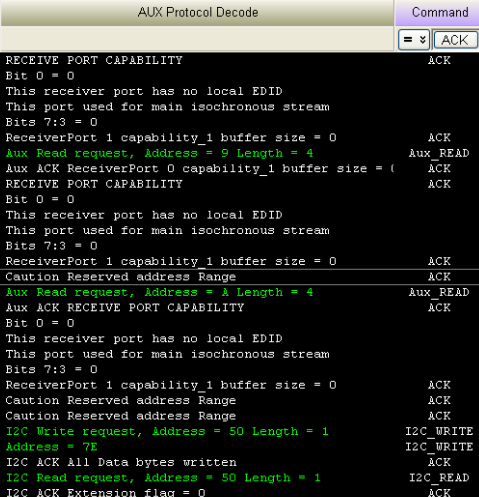Select the I2C Read request Address 50 row

(x=239, y=478)
